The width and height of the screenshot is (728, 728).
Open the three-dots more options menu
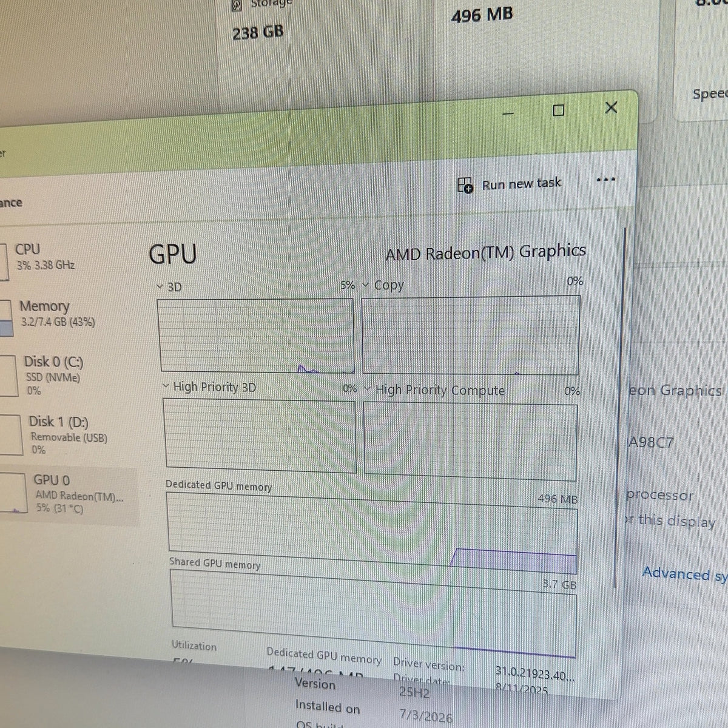(606, 180)
